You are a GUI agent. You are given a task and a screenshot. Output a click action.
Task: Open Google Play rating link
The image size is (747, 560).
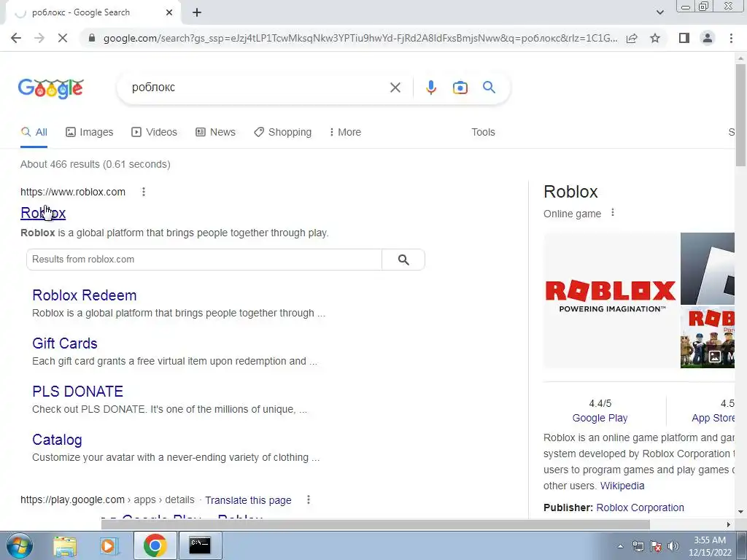point(600,418)
